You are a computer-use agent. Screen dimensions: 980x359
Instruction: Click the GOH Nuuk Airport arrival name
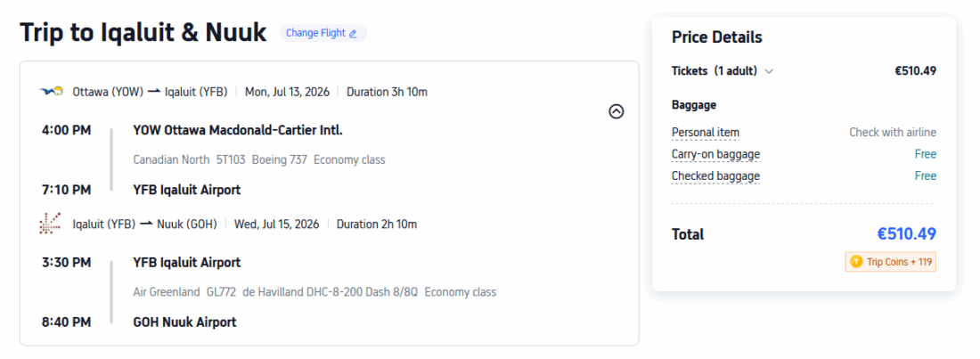(x=184, y=322)
